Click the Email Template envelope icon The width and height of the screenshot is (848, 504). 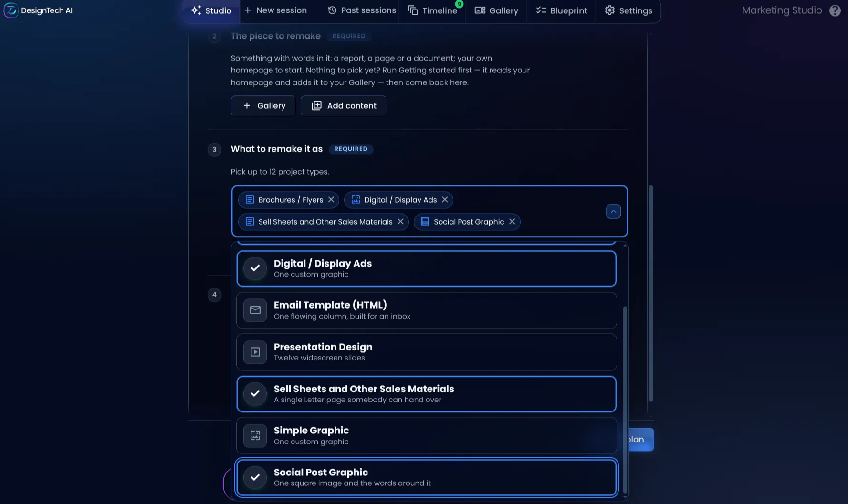click(x=255, y=310)
